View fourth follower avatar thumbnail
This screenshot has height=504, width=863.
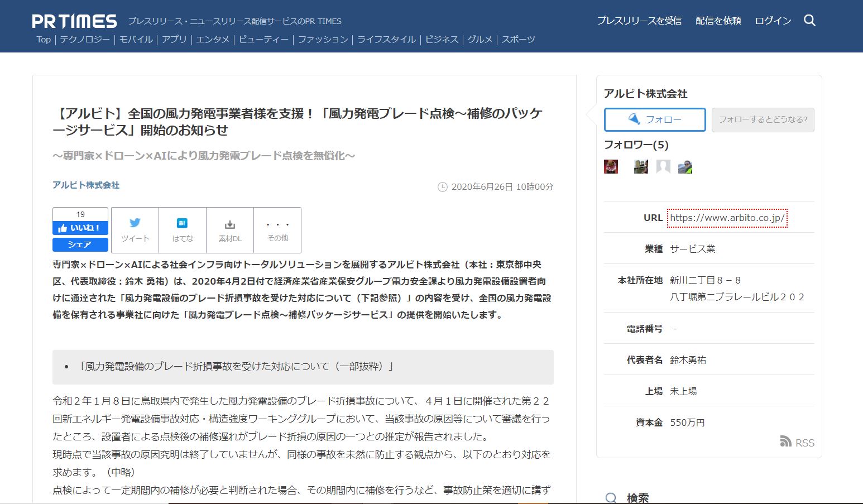(x=685, y=166)
